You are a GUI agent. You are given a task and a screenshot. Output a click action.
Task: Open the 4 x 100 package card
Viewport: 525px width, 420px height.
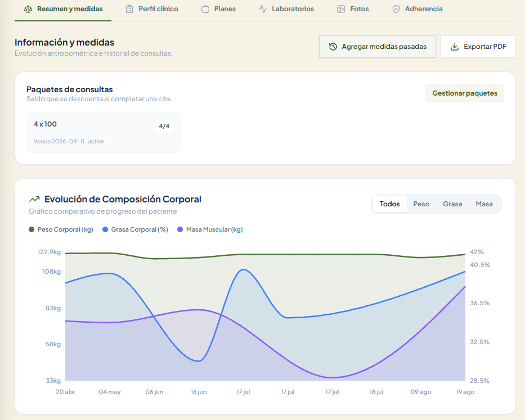[x=104, y=133]
